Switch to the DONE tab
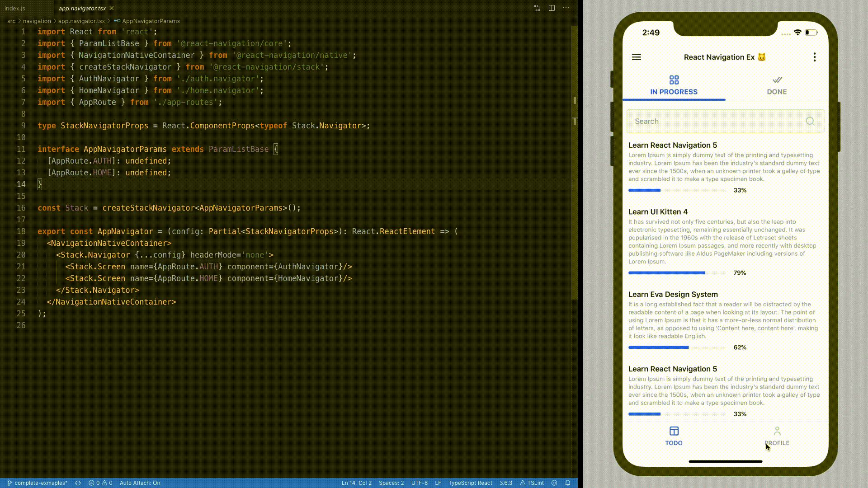Viewport: 868px width, 488px height. pyautogui.click(x=777, y=92)
